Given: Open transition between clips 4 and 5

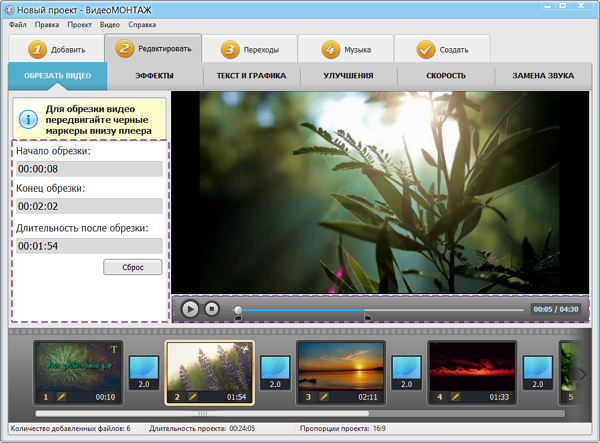Looking at the screenshot, I should point(538,373).
